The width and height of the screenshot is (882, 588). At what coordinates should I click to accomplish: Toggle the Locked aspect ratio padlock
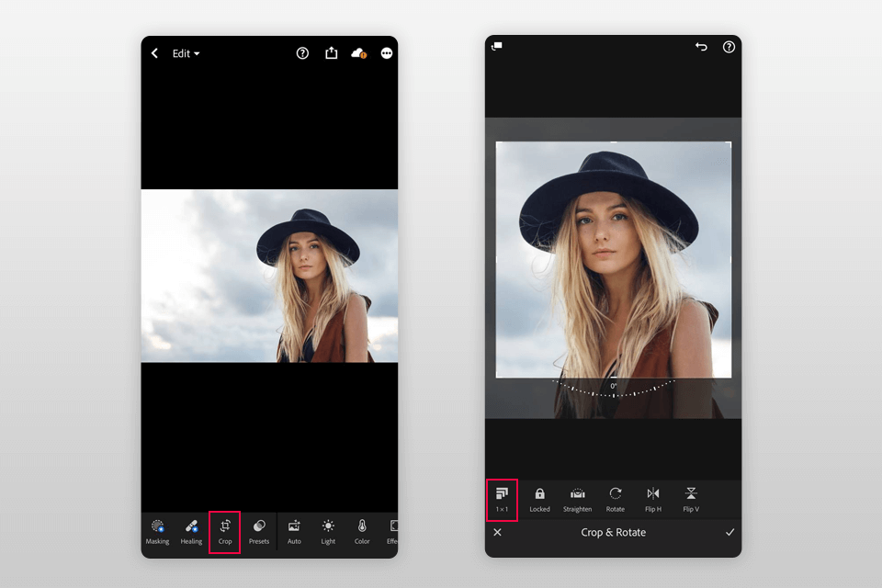point(539,500)
